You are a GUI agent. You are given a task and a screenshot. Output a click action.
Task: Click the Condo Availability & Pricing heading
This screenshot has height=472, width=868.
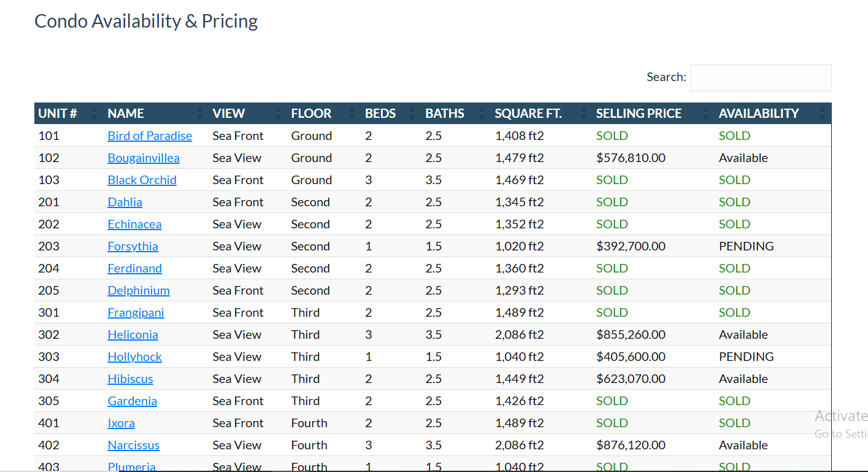[146, 21]
